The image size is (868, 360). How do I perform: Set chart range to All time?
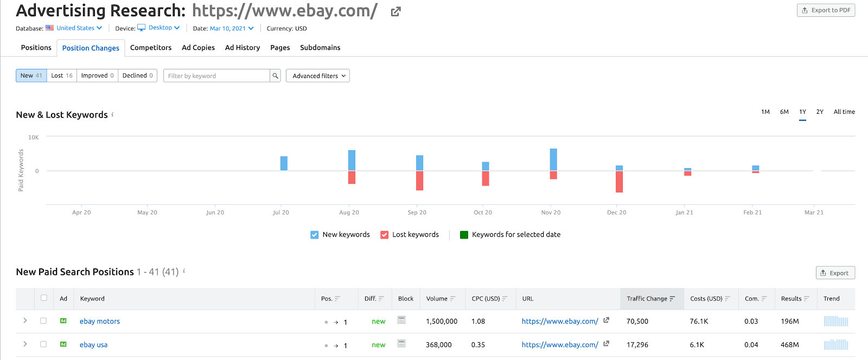coord(844,112)
